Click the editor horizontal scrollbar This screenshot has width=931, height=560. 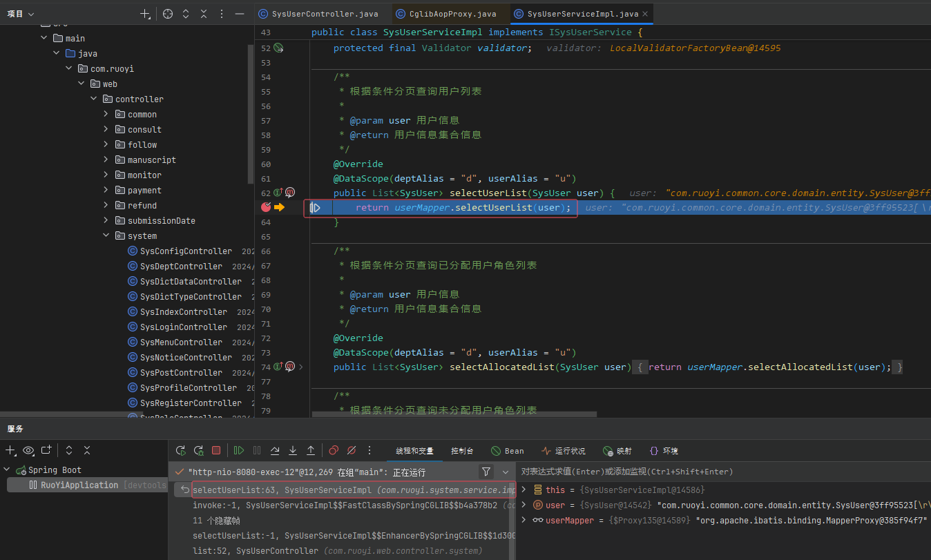tap(454, 414)
